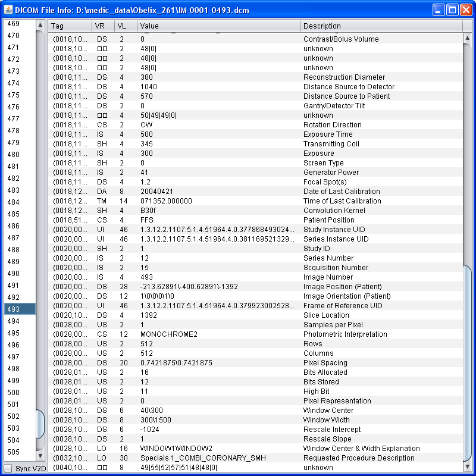Click the Java application icon in title bar
Image resolution: width=476 pixels, height=476 pixels.
[9, 10]
